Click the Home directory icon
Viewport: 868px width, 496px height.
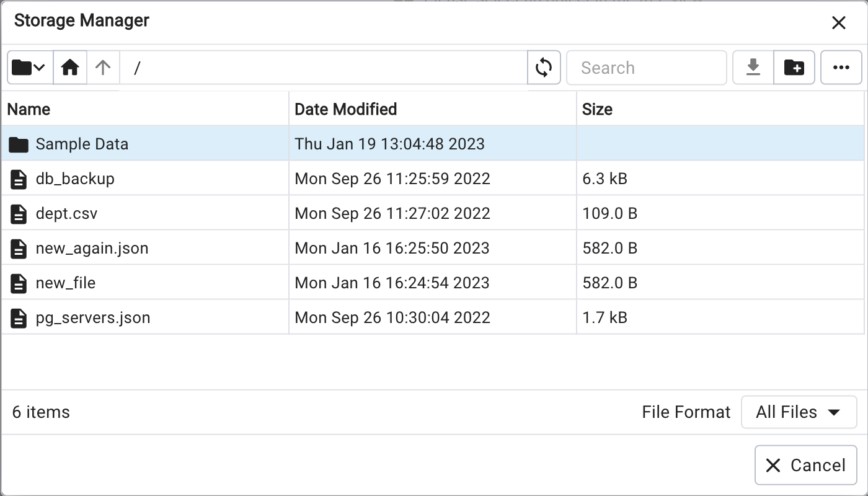[69, 68]
